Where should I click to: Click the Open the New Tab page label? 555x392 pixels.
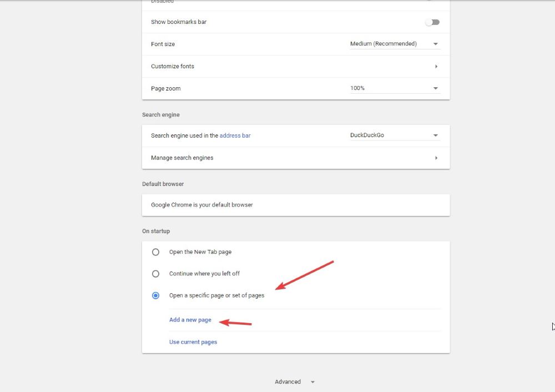click(200, 252)
